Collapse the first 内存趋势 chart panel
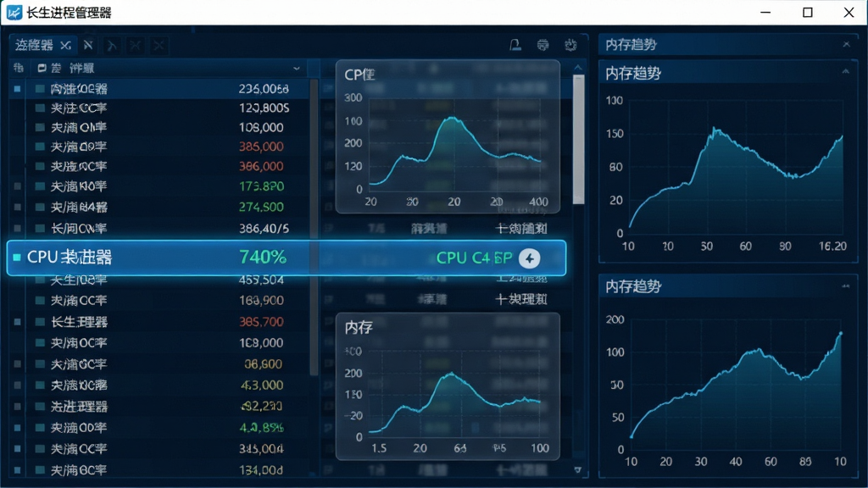Image resolution: width=868 pixels, height=488 pixels. [845, 71]
